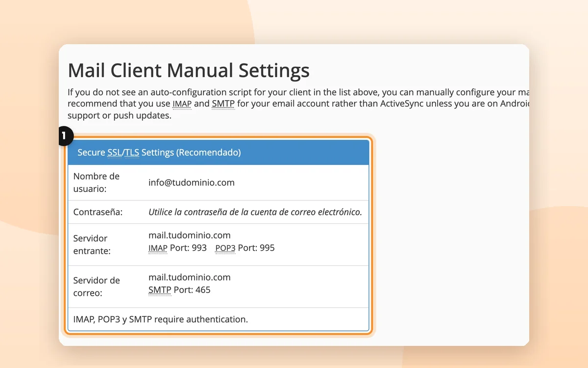The height and width of the screenshot is (368, 588).
Task: Click the SMTP abbreviation in the intro paragraph
Action: click(x=223, y=104)
